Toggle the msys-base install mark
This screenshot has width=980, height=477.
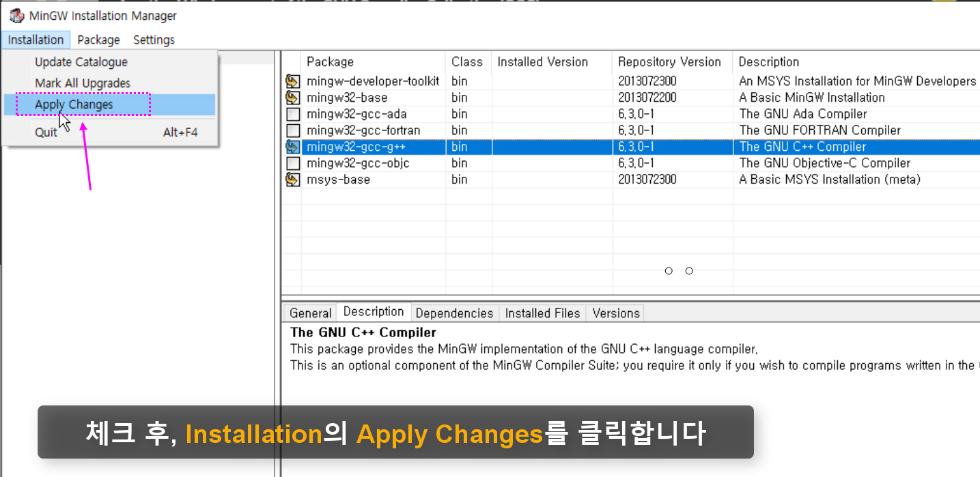coord(293,179)
